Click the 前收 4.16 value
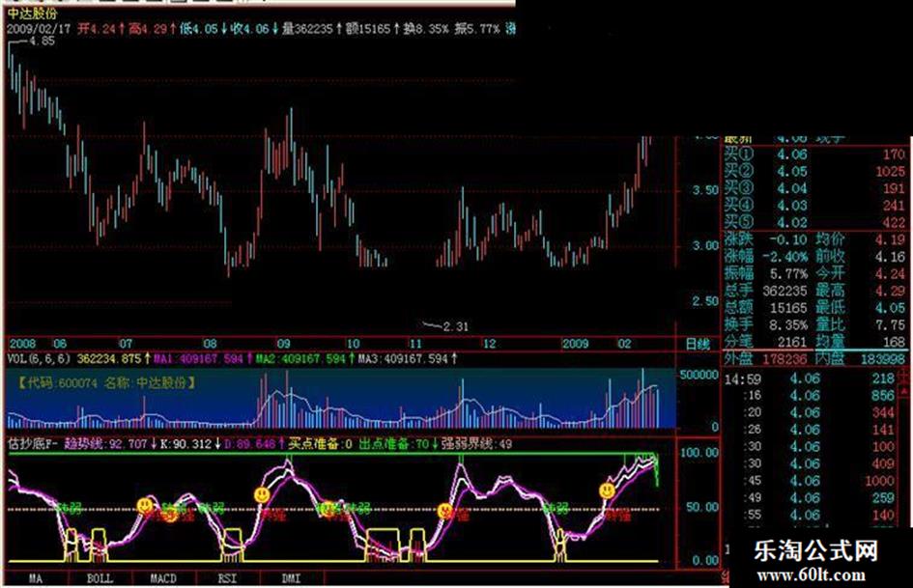Image resolution: width=913 pixels, height=588 pixels. pos(890,256)
